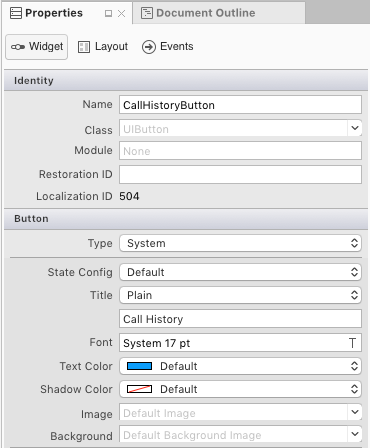Click the Default Background Image field
The width and height of the screenshot is (370, 448).
click(233, 434)
